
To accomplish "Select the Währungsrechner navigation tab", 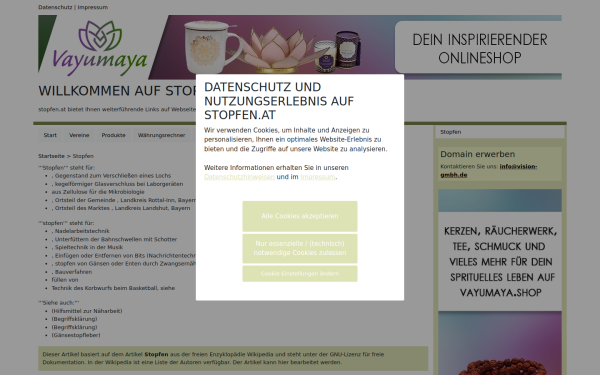I will [x=161, y=135].
